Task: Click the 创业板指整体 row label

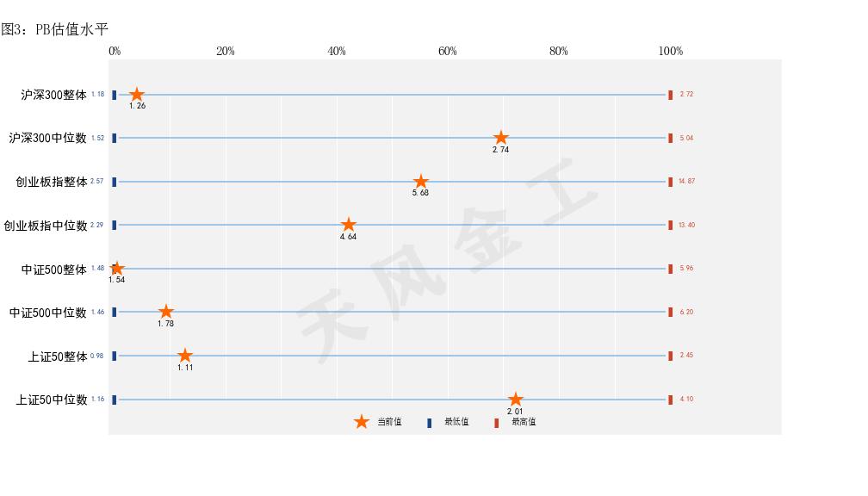Action: click(x=52, y=183)
